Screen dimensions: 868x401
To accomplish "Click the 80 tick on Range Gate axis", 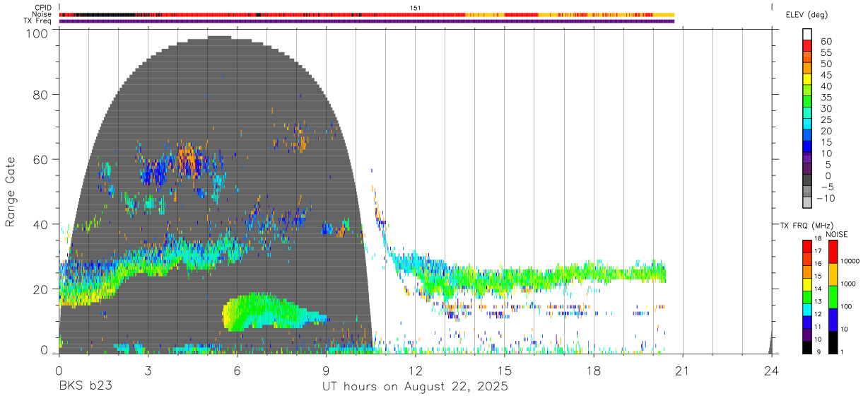I will (42, 94).
